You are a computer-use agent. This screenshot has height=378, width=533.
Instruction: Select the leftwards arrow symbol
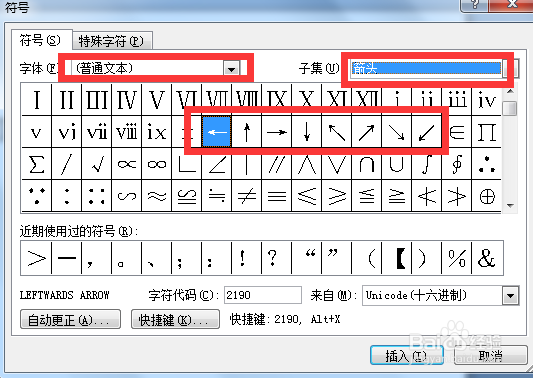click(217, 132)
